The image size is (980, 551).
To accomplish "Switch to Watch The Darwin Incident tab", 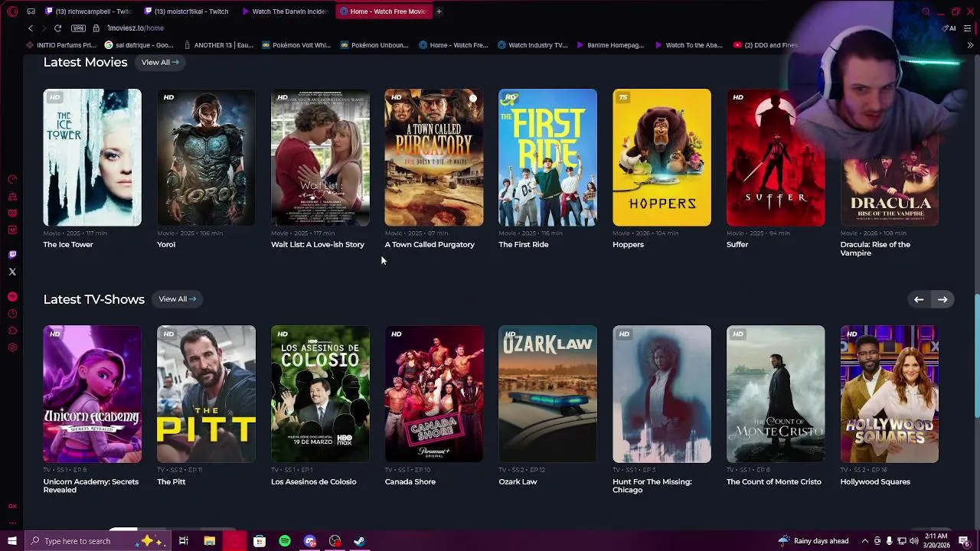I will coord(285,11).
